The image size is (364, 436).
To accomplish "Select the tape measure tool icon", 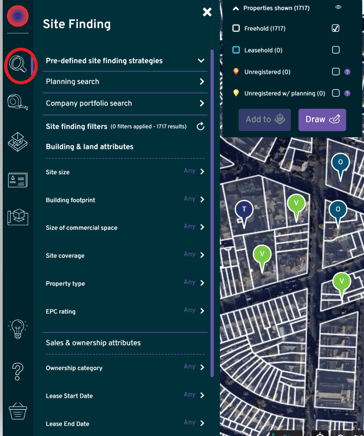I will pyautogui.click(x=17, y=102).
